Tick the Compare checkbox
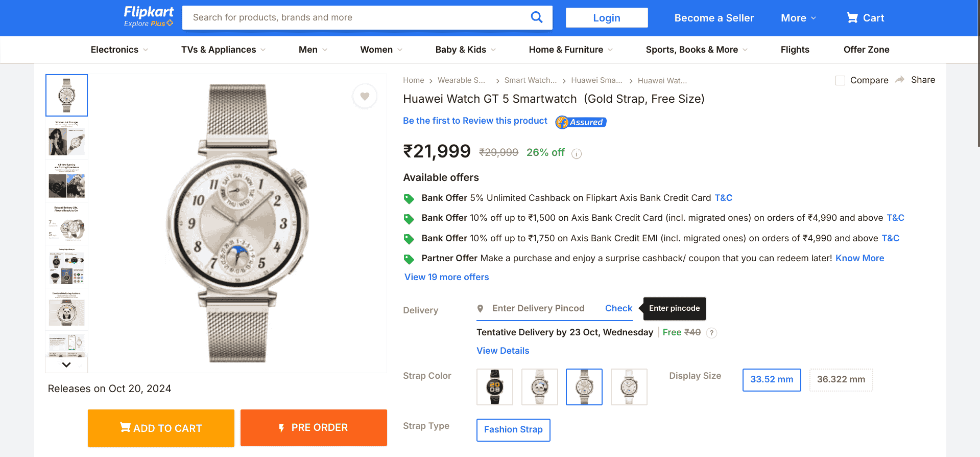This screenshot has height=457, width=980. pyautogui.click(x=840, y=80)
